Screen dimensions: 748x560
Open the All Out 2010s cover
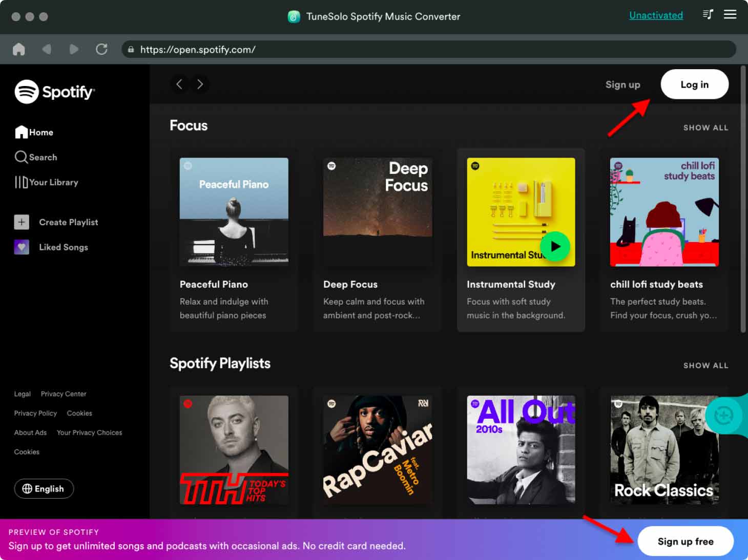tap(521, 450)
